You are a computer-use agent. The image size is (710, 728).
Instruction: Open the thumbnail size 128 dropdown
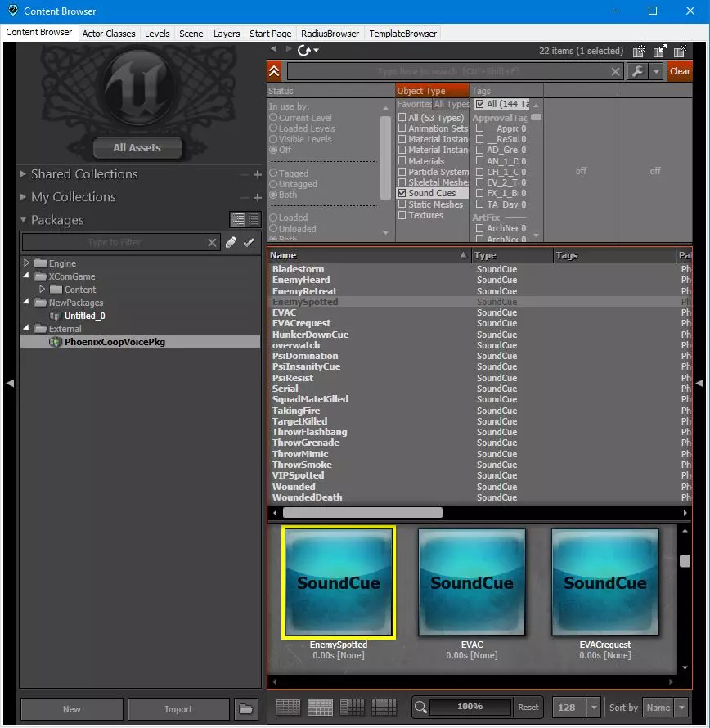[x=594, y=708]
